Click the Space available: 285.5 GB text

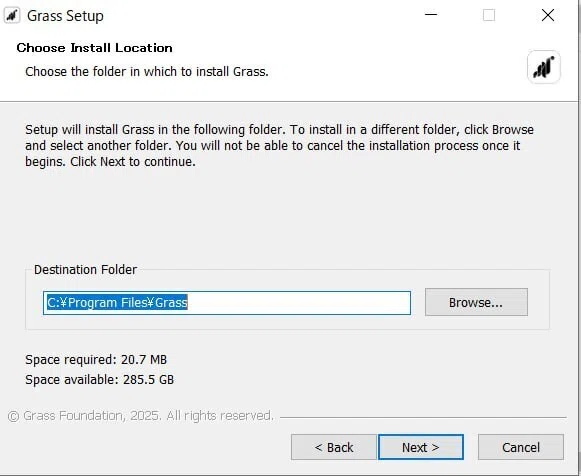coord(99,380)
